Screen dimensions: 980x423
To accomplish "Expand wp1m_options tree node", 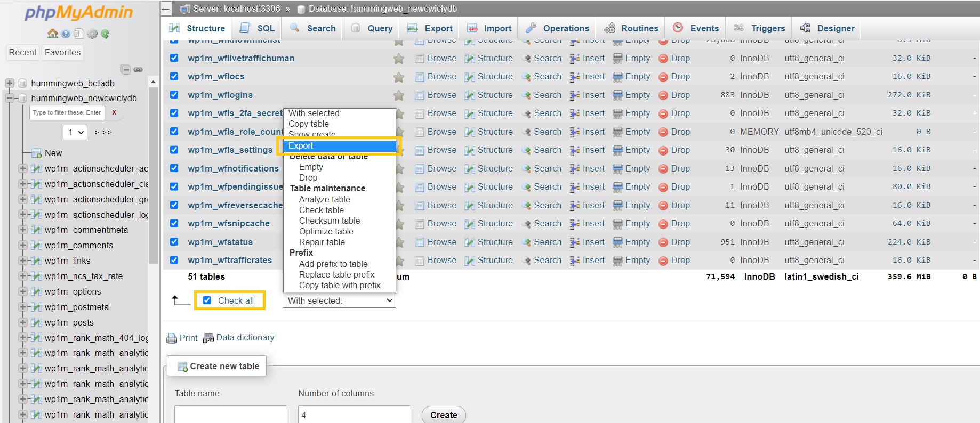I will pos(23,291).
